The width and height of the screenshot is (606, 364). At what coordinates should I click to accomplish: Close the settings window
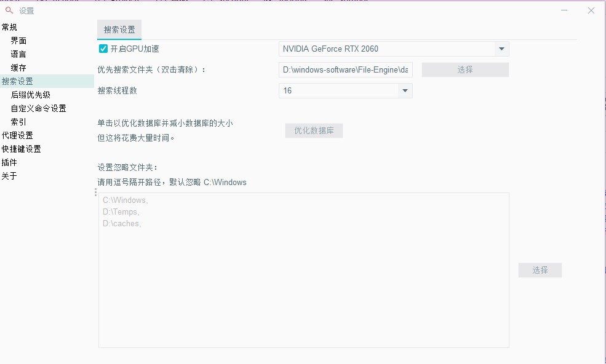pyautogui.click(x=591, y=10)
